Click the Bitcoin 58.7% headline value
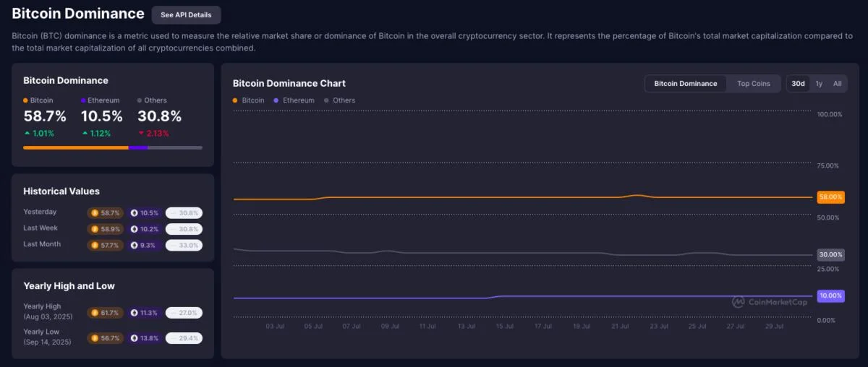 coord(45,116)
